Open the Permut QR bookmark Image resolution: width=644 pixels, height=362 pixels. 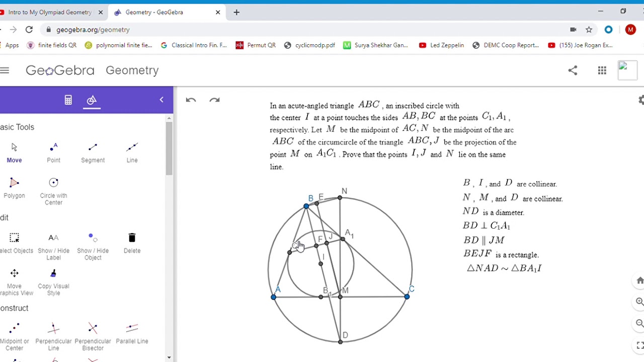click(x=256, y=45)
